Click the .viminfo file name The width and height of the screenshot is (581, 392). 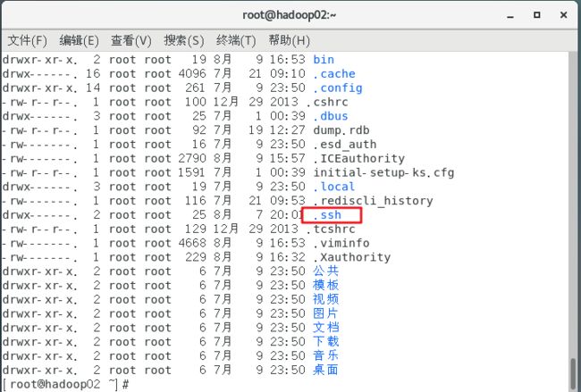point(341,243)
